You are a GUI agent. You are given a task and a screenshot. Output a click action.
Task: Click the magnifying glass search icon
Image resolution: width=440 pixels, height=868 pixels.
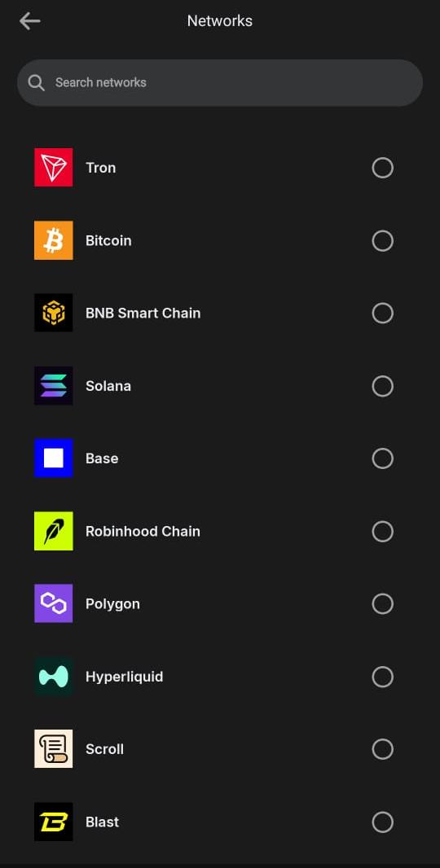pyautogui.click(x=37, y=83)
